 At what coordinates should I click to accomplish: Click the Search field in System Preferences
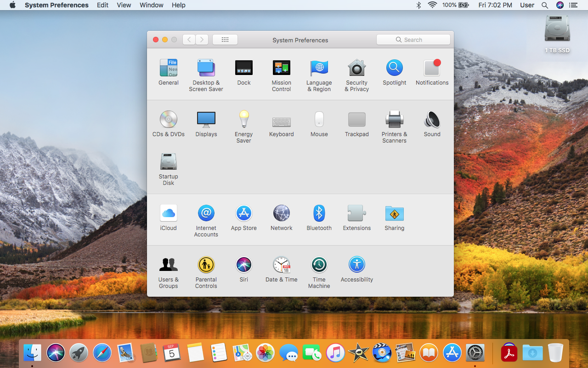click(x=413, y=40)
